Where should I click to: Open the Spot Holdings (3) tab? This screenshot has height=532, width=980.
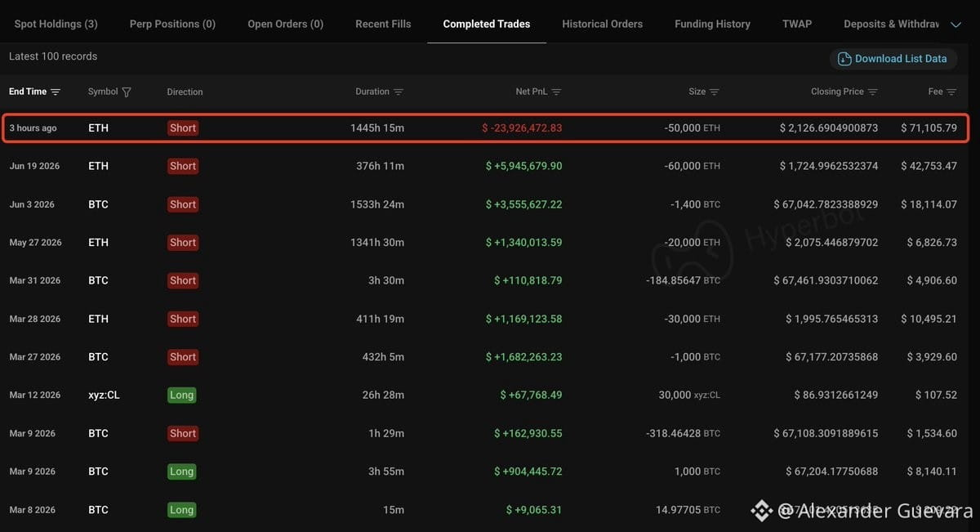[56, 24]
